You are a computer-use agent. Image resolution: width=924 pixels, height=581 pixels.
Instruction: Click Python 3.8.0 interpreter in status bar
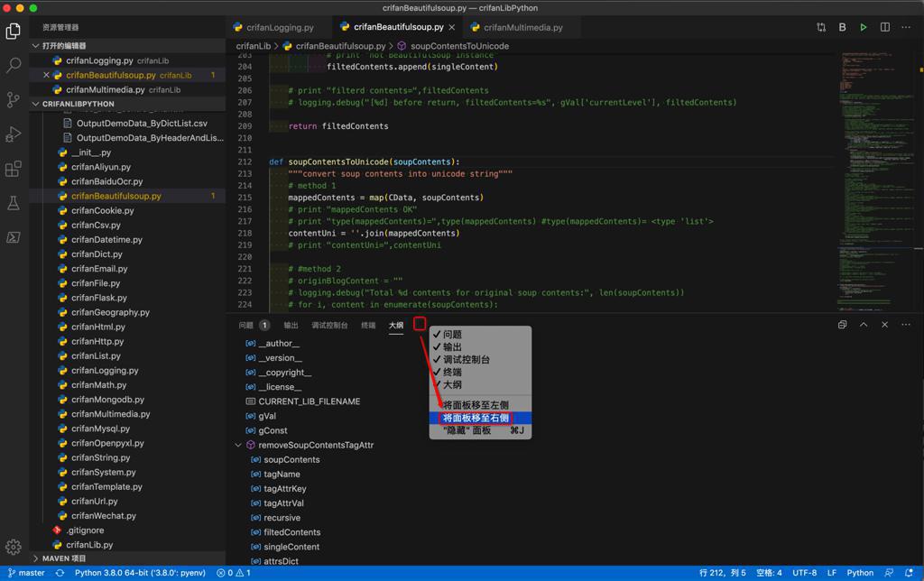[139, 573]
